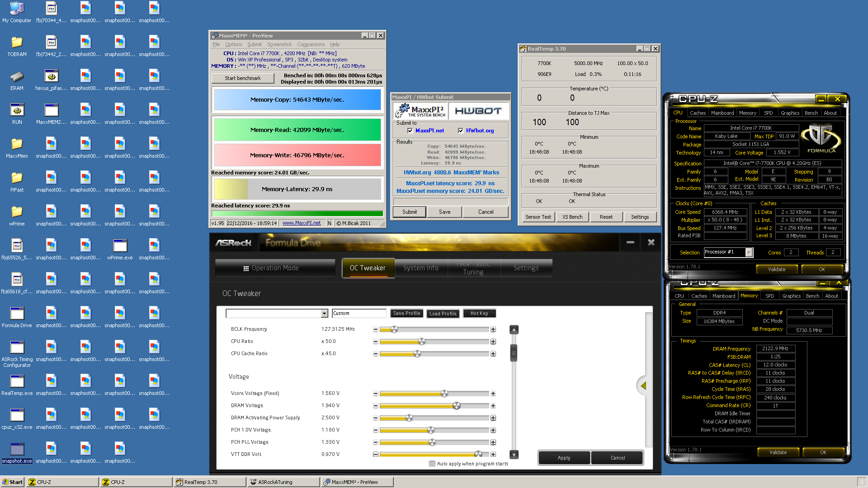The image size is (868, 488).
Task: Click RealTemp Settings button
Action: [640, 217]
